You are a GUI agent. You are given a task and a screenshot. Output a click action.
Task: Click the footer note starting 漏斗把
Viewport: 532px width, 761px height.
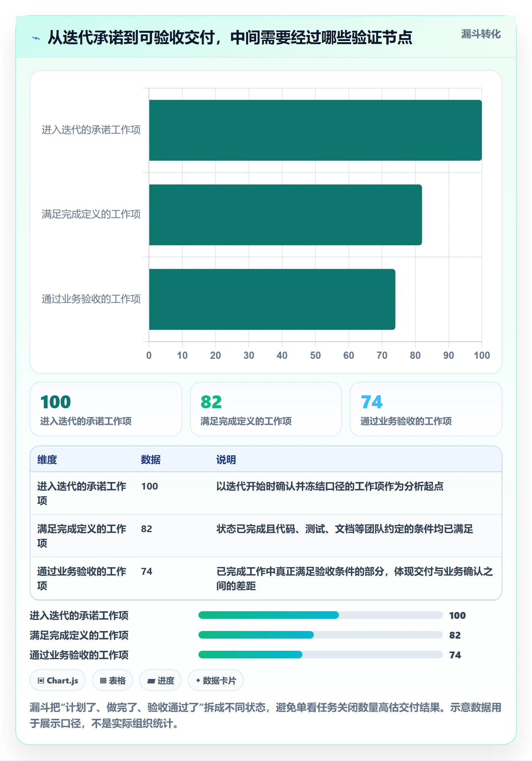266,715
